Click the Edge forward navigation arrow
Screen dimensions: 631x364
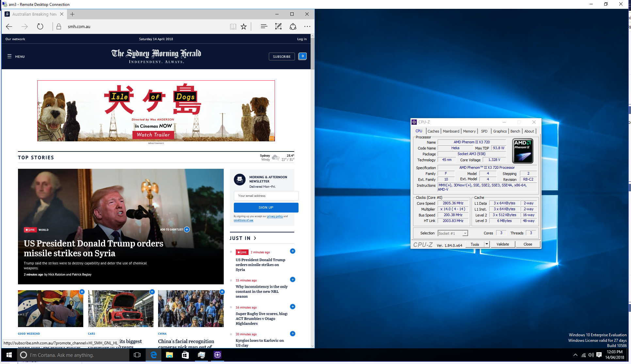(24, 26)
